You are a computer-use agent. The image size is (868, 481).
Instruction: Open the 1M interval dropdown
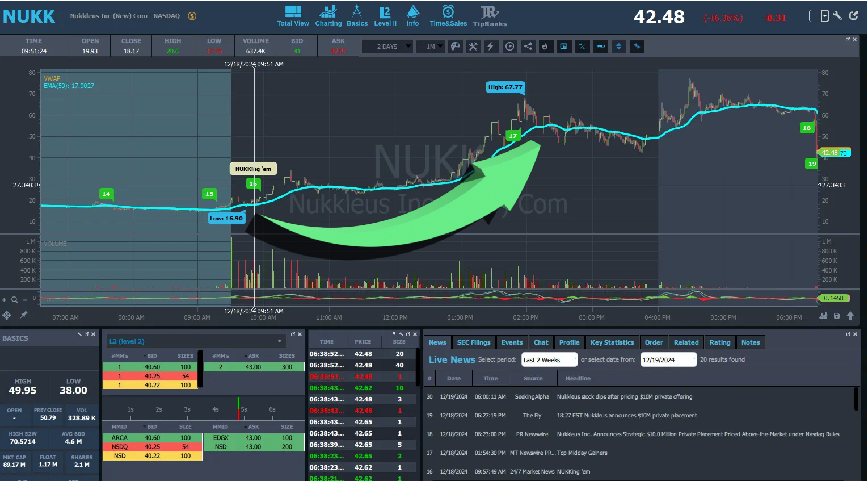coord(431,47)
